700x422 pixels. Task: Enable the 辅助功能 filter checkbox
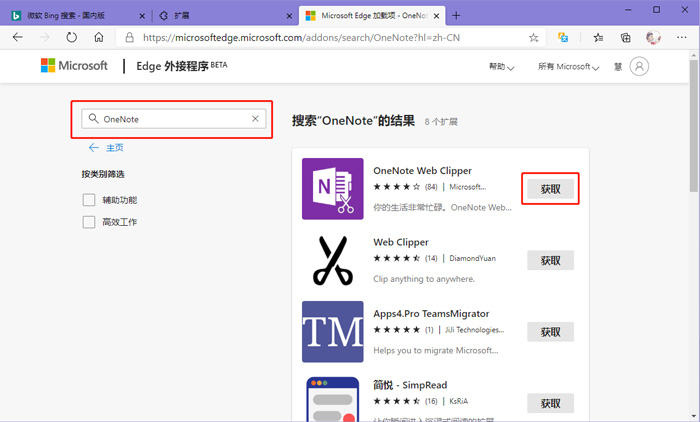89,200
